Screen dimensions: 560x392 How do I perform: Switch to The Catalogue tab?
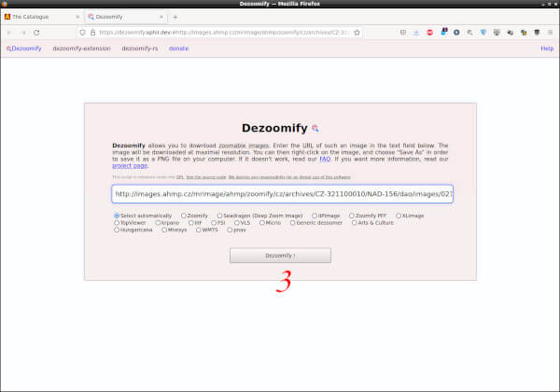click(42, 17)
